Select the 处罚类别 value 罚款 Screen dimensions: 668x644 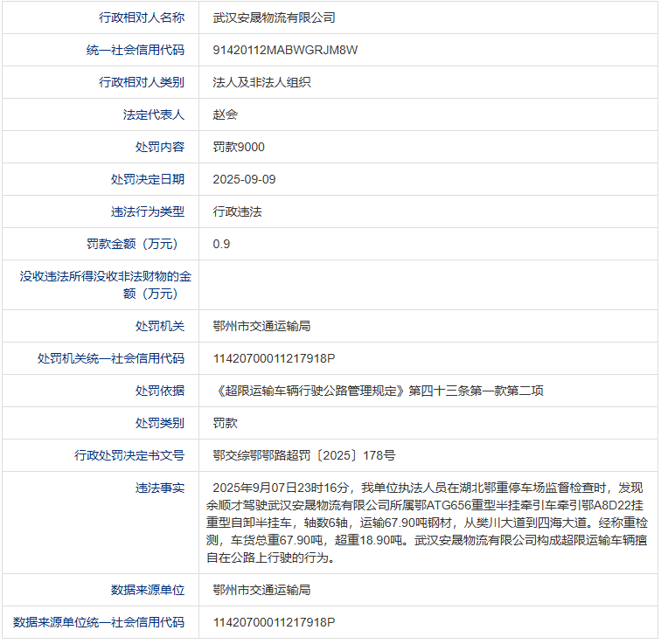pyautogui.click(x=225, y=423)
